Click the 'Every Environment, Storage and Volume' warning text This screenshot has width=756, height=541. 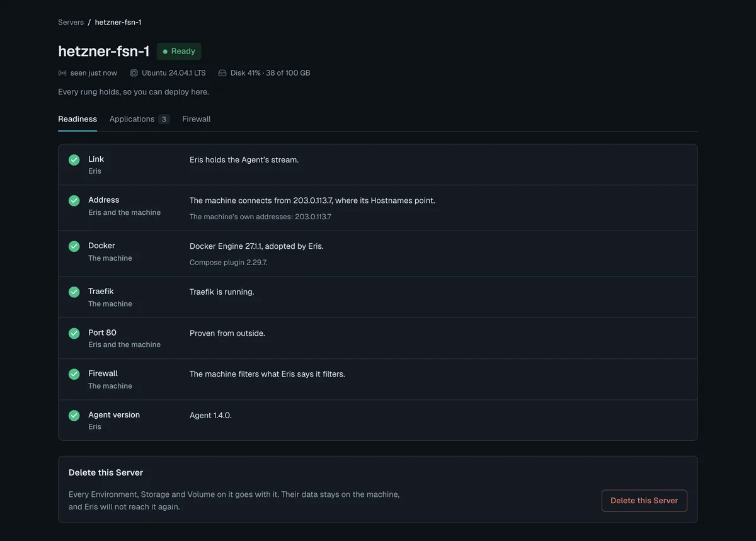234,501
